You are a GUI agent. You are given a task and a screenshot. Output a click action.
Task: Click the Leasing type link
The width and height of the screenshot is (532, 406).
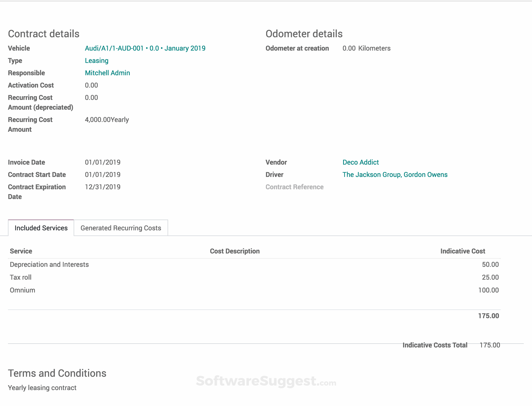pyautogui.click(x=96, y=61)
